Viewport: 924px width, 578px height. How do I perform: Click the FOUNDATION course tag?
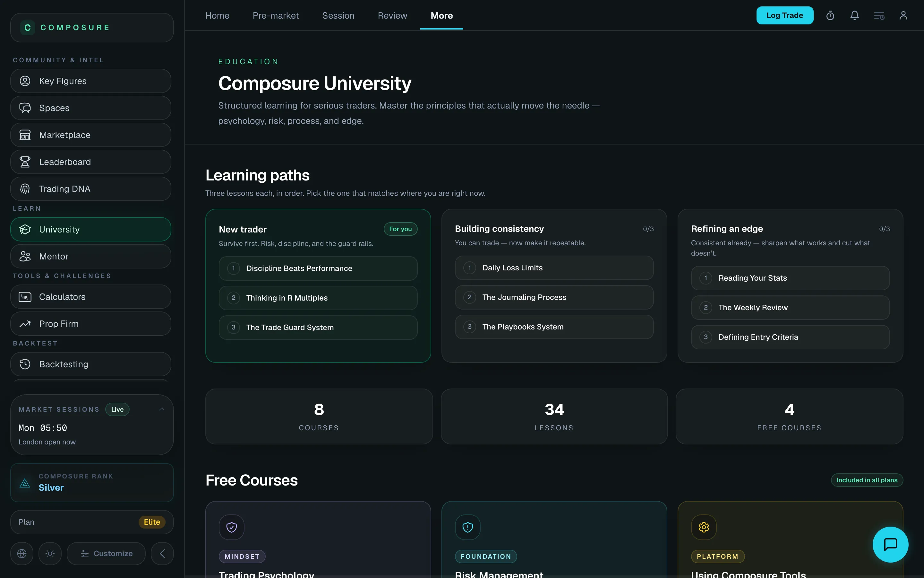click(x=486, y=556)
